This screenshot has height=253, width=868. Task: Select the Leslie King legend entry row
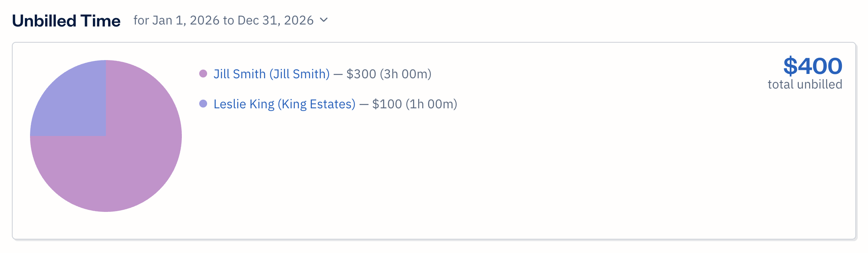click(328, 104)
